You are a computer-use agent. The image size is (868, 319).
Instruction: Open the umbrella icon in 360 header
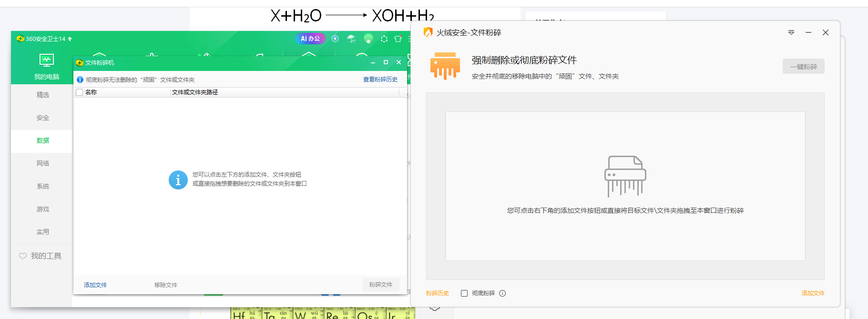[351, 39]
